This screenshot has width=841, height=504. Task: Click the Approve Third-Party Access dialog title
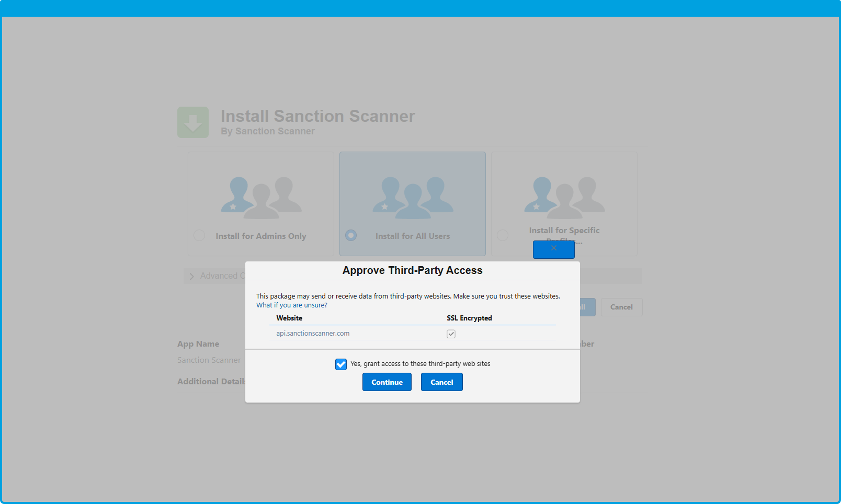tap(412, 270)
